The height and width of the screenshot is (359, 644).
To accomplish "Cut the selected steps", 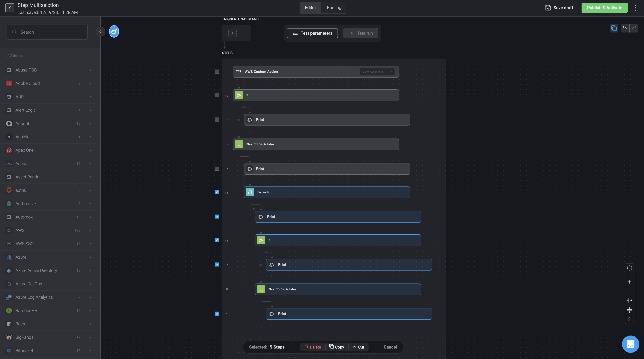I will pyautogui.click(x=358, y=347).
